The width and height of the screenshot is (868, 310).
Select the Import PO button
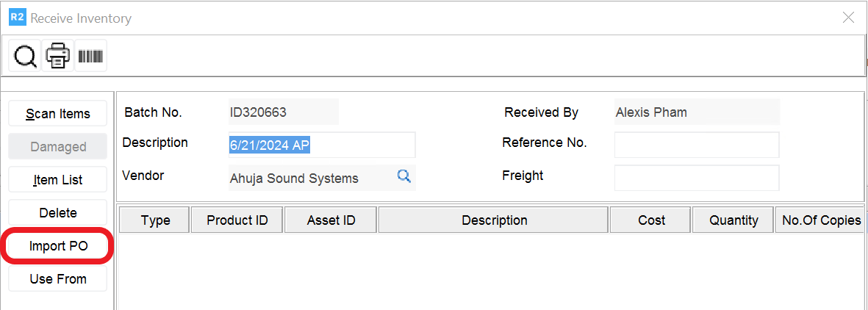(x=58, y=246)
